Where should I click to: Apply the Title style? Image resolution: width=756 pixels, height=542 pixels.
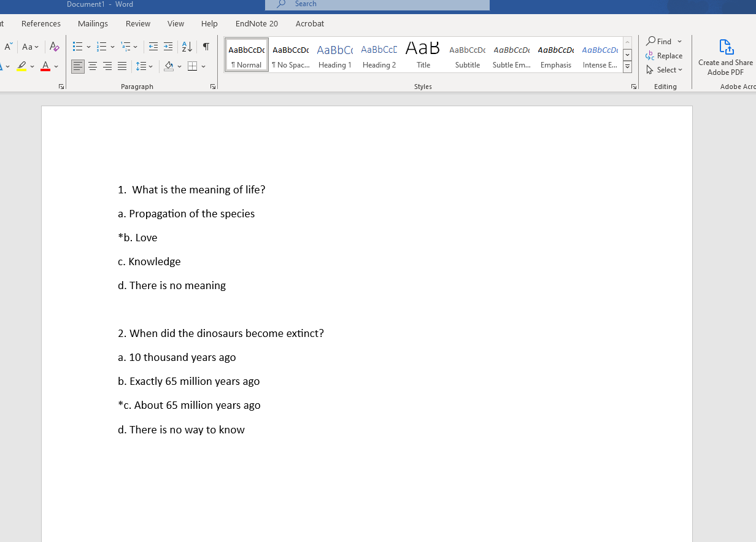[423, 55]
